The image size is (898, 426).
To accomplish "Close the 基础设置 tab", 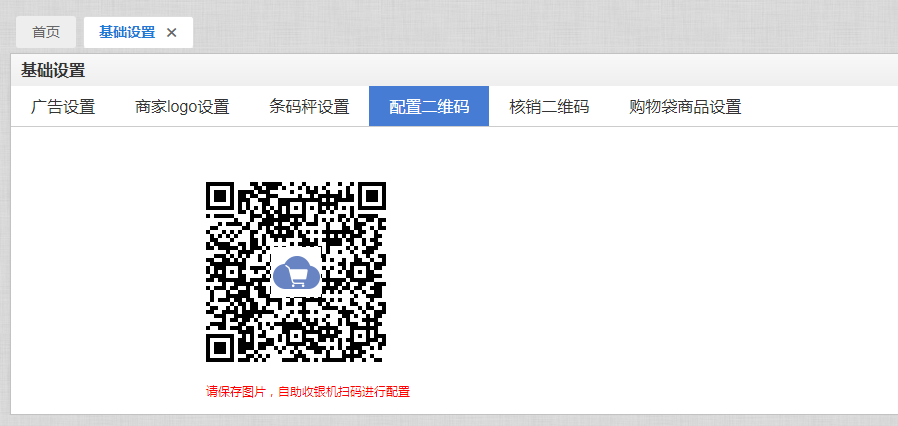I will [x=171, y=33].
